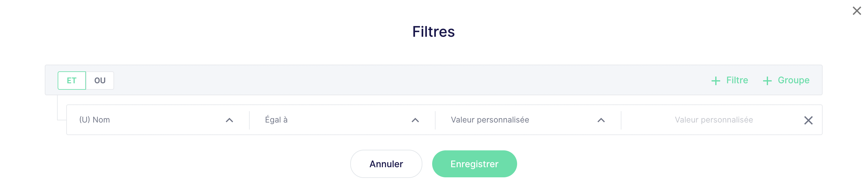The image size is (868, 196).
Task: Save filters with the Enregistrer button
Action: point(474,164)
